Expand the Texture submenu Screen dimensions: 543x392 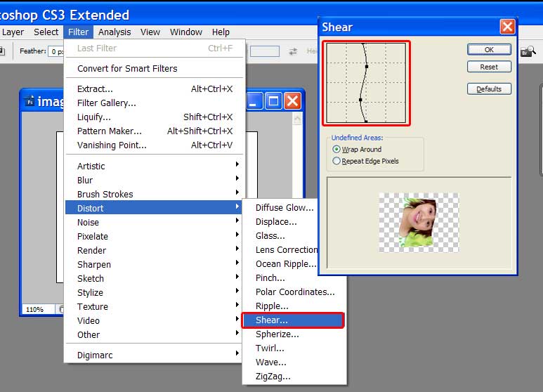click(155, 307)
